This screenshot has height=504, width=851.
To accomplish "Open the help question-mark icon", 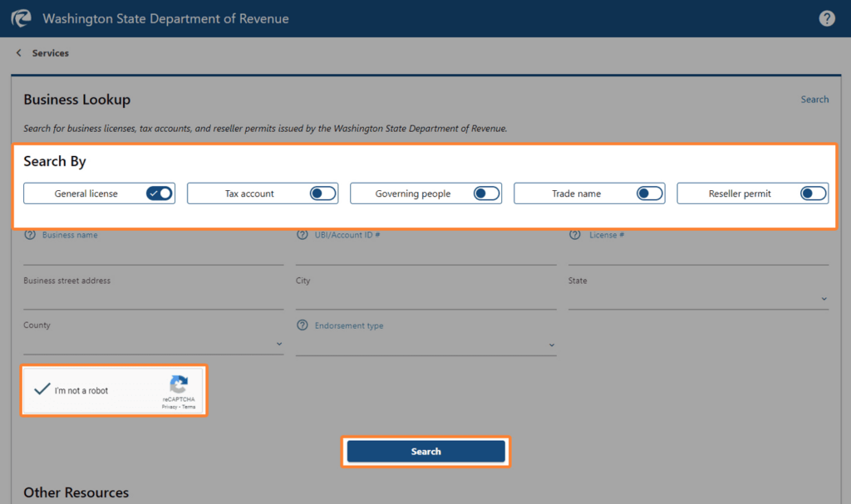I will pyautogui.click(x=827, y=17).
